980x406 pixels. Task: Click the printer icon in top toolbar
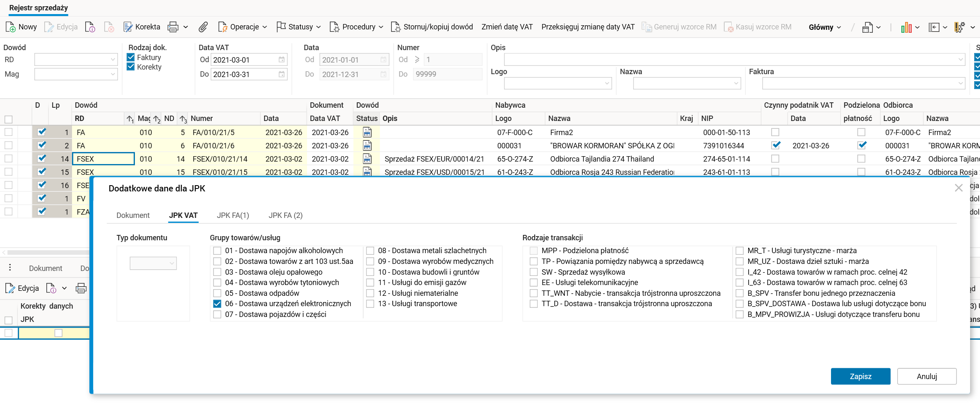click(x=173, y=27)
